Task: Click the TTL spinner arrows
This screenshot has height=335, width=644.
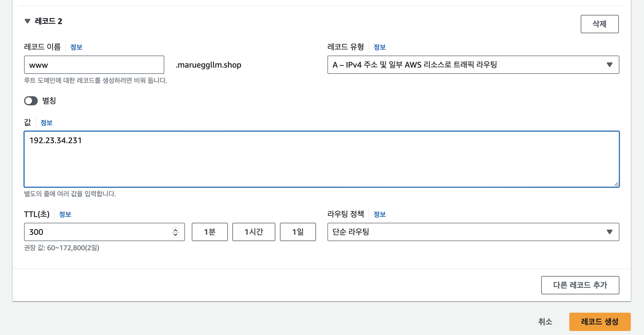Action: pyautogui.click(x=175, y=232)
